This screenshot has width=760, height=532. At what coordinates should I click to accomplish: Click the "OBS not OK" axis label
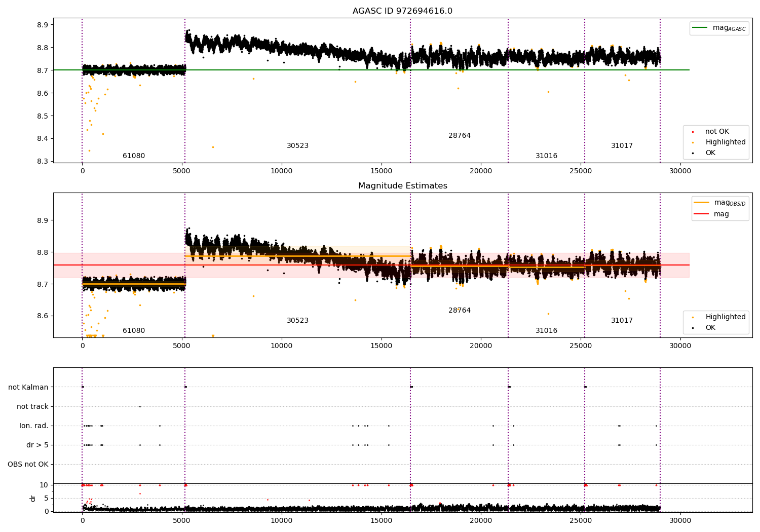pyautogui.click(x=28, y=464)
